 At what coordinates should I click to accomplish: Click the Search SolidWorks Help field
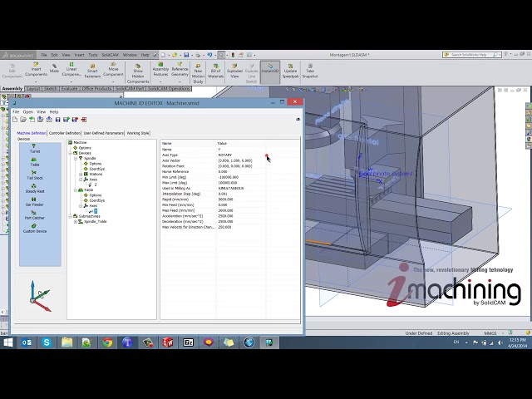[x=473, y=55]
